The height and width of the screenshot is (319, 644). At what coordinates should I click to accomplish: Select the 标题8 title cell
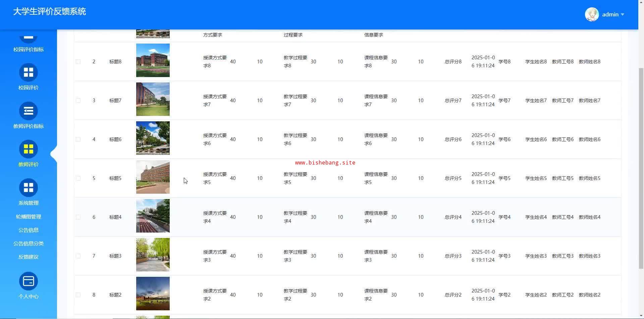(115, 62)
